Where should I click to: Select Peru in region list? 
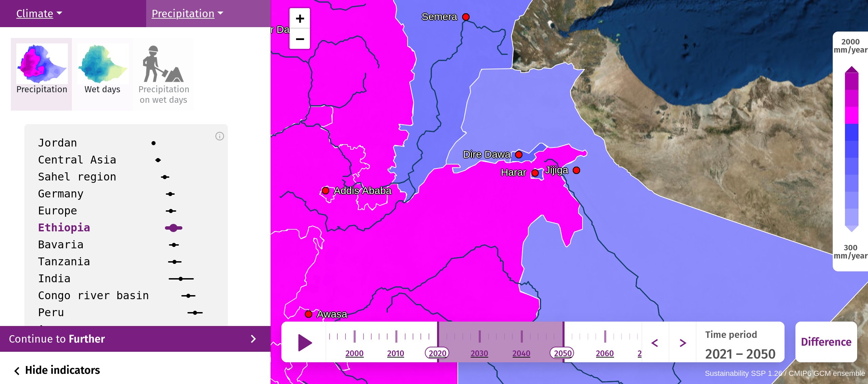tap(51, 312)
